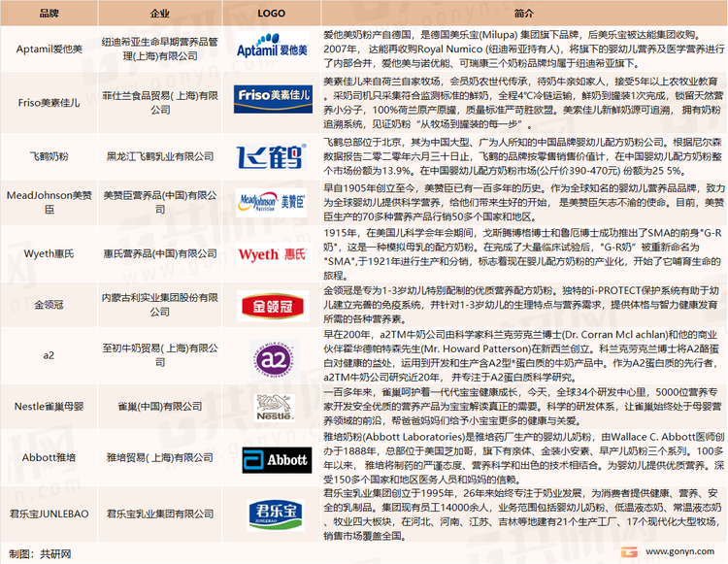Click the 飞鹤奶粉 brand cell

pyautogui.click(x=50, y=156)
